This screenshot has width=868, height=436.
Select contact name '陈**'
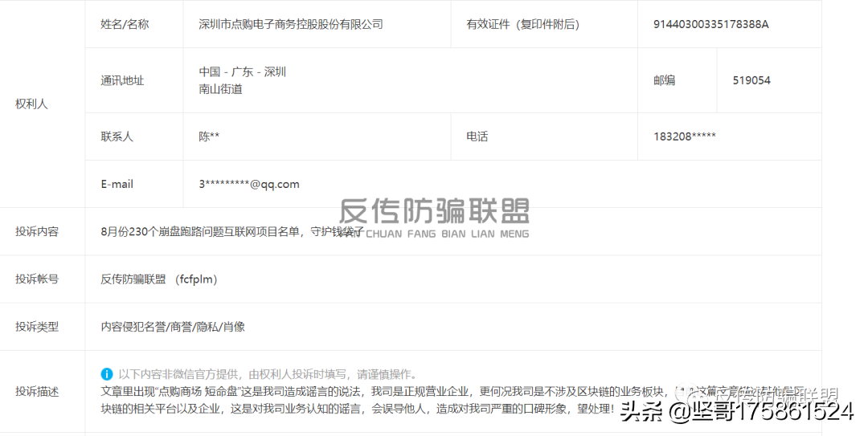pyautogui.click(x=209, y=137)
